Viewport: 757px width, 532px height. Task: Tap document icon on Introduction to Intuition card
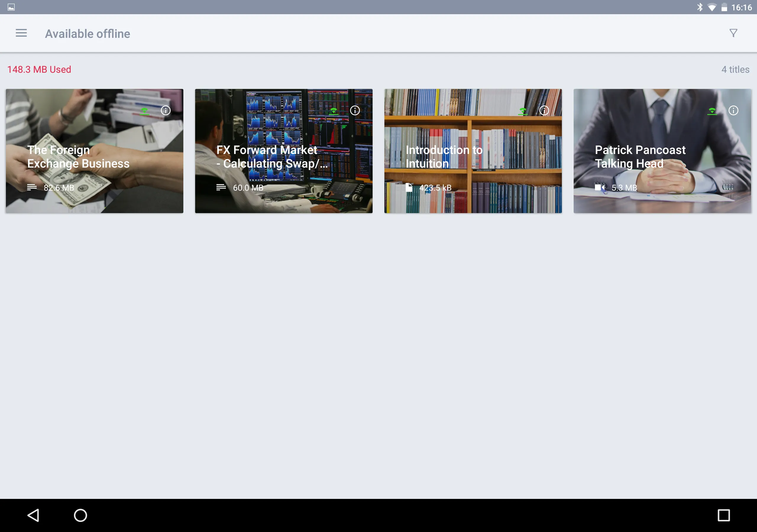(409, 187)
